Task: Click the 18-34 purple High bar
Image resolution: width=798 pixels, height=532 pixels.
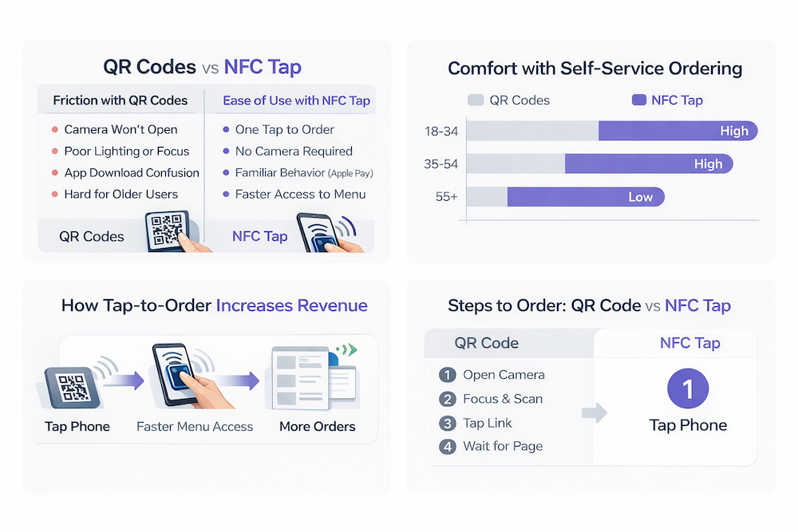Action: pyautogui.click(x=677, y=131)
